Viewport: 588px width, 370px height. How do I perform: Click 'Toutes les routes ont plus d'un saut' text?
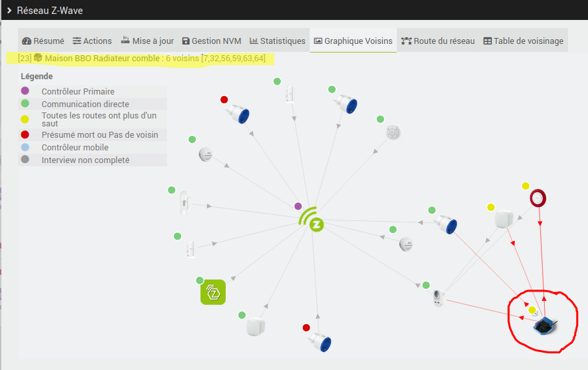(99, 120)
